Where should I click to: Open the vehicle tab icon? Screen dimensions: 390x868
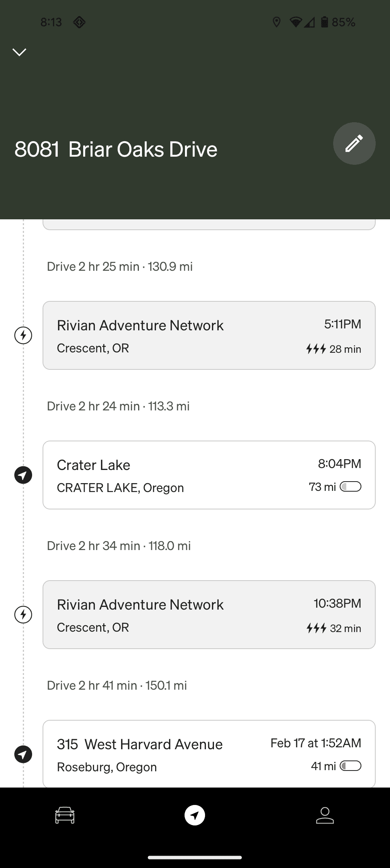65,815
